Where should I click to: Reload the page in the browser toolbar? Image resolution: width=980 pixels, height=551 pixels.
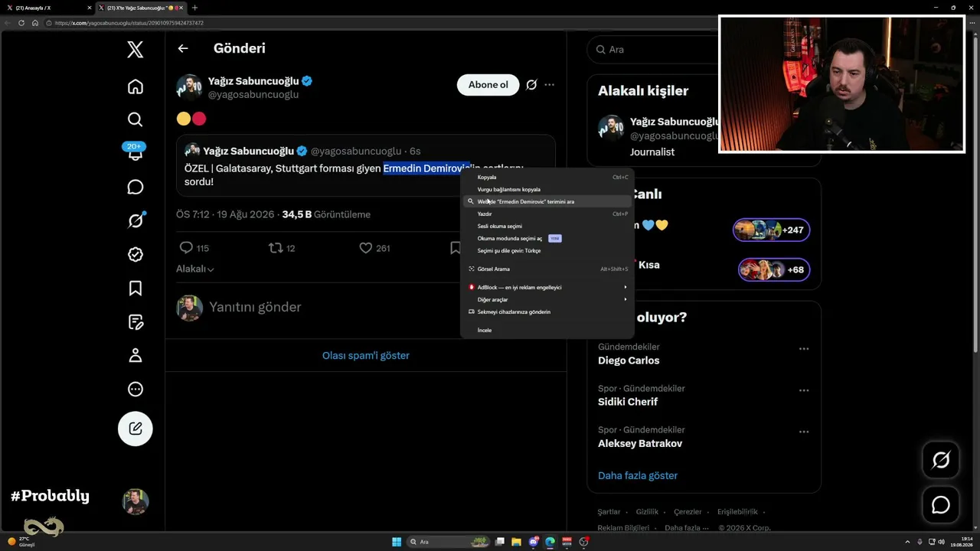tap(21, 23)
